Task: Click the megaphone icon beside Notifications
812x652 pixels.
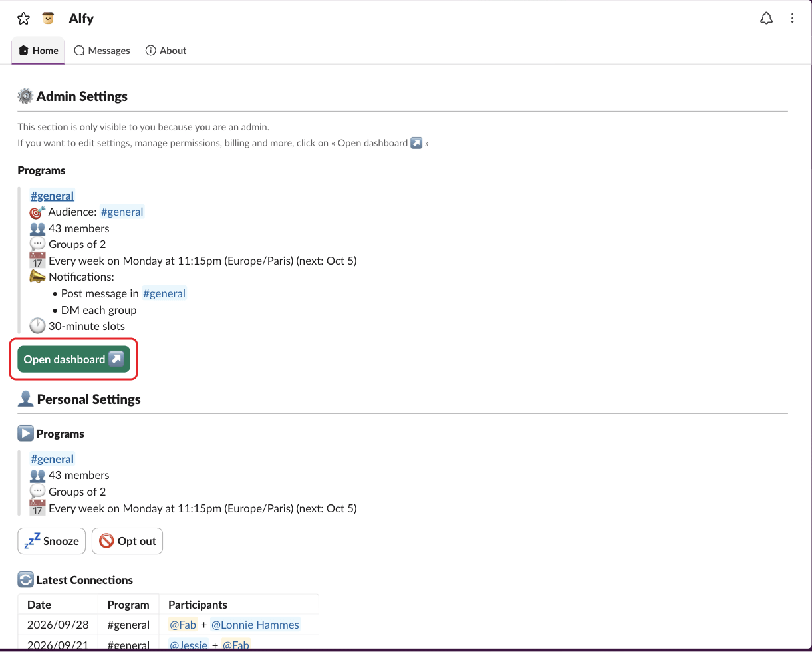Action: point(38,277)
